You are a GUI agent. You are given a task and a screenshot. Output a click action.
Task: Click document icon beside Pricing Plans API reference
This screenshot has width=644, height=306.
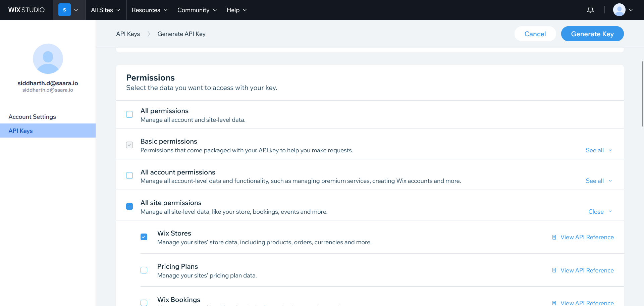[554, 270]
